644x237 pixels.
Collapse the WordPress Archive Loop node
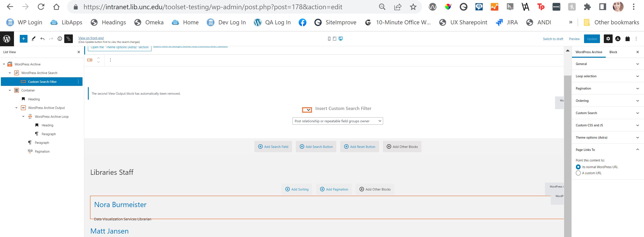pos(23,116)
